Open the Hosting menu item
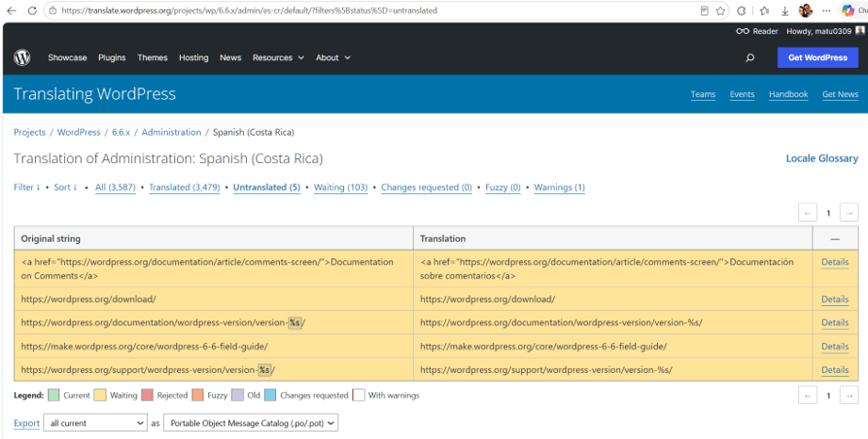This screenshot has width=868, height=439. click(x=194, y=57)
